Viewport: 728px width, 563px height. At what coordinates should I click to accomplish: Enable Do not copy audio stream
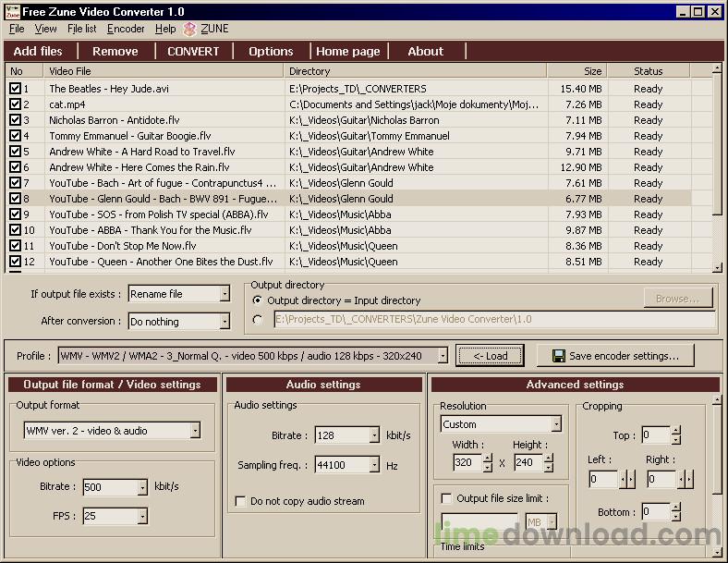click(x=240, y=501)
